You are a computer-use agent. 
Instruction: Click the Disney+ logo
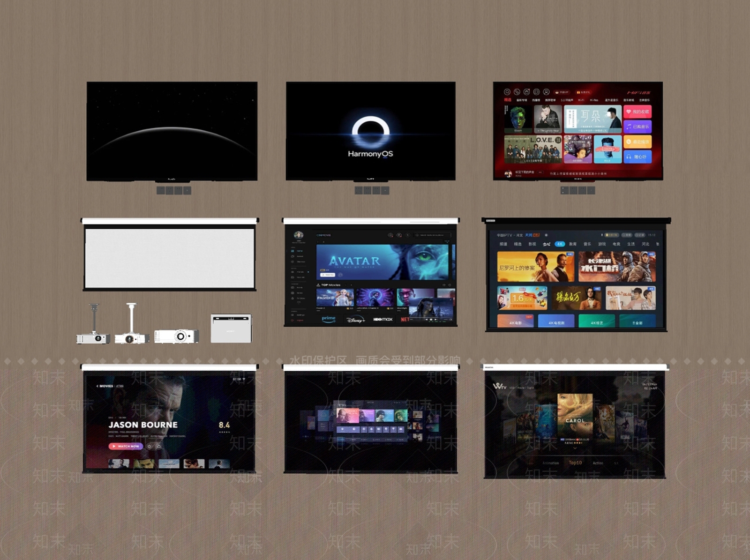355,320
